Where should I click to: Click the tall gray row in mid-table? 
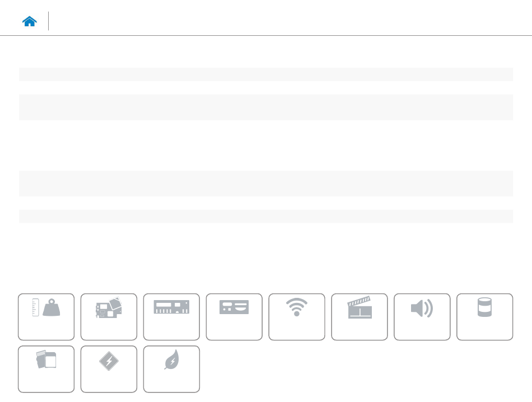(266, 183)
